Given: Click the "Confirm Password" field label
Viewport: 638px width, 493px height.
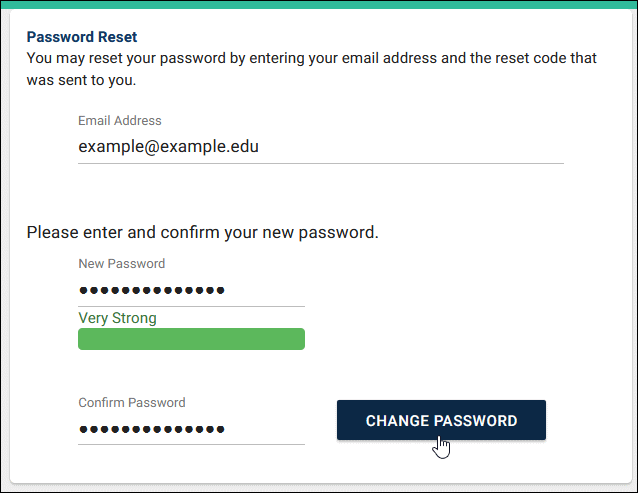Looking at the screenshot, I should 132,403.
